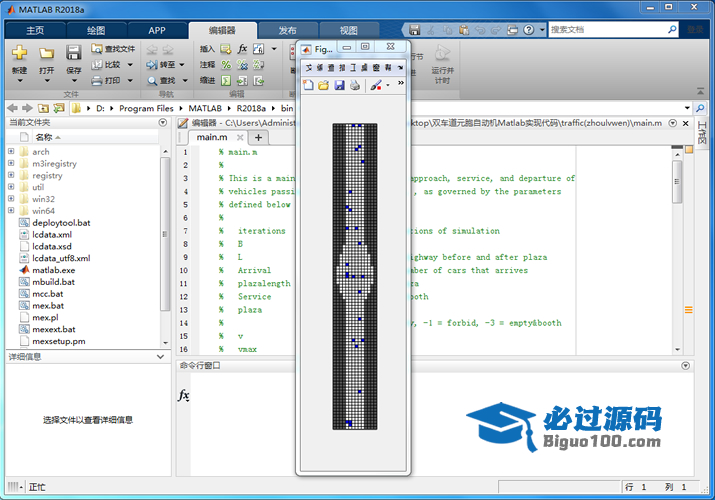Open the address bar path dropdown arrow
Image resolution: width=715 pixels, height=500 pixels.
(x=687, y=108)
